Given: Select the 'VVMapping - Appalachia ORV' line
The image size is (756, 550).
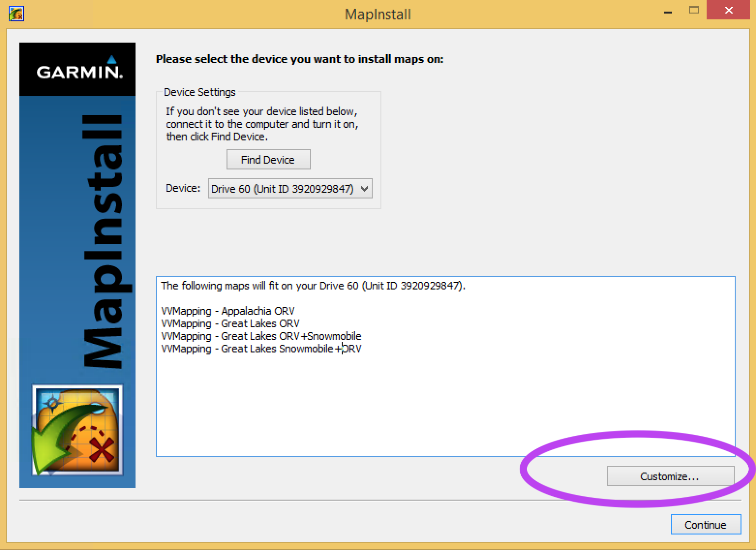Looking at the screenshot, I should coord(227,311).
